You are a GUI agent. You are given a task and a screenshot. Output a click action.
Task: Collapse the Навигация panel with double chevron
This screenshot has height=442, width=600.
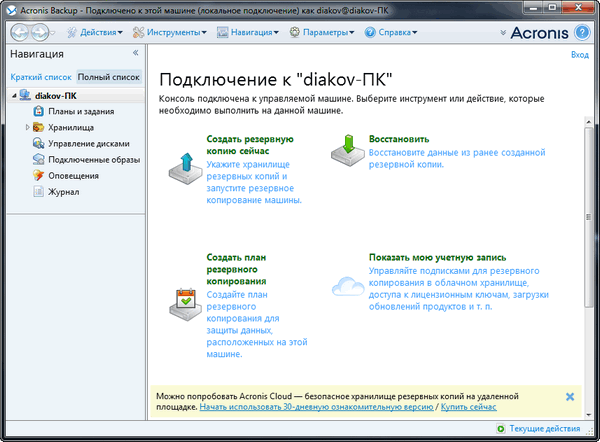click(x=135, y=53)
